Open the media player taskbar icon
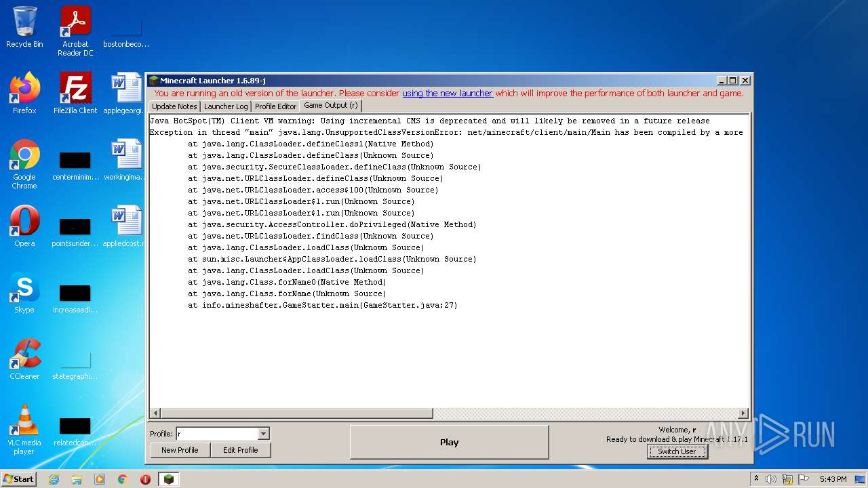 [x=100, y=479]
